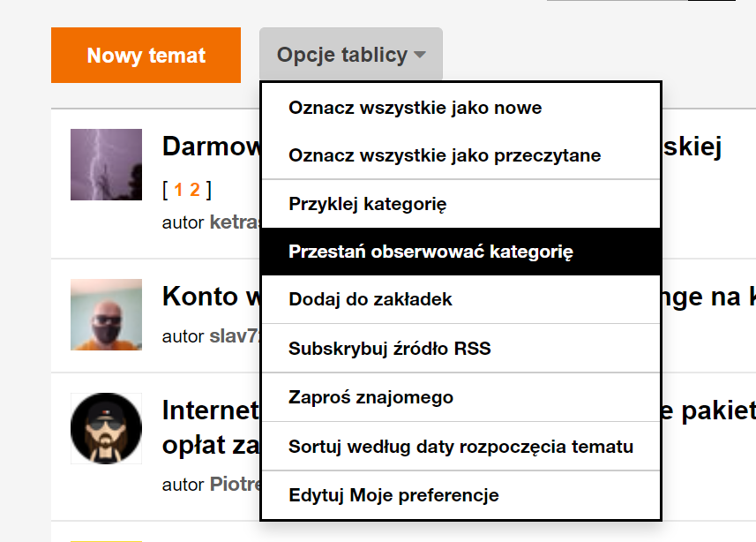The height and width of the screenshot is (542, 756).
Task: Open author Piotre profile link
Action: (234, 485)
